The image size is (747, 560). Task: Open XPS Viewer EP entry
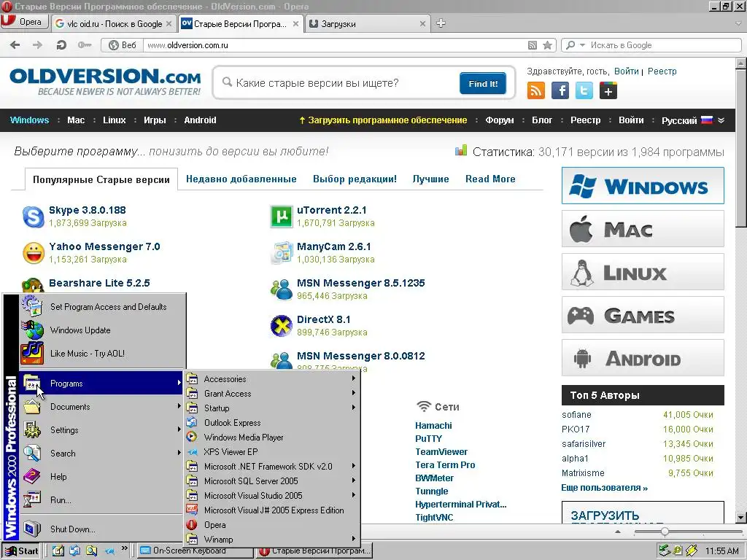point(272,452)
